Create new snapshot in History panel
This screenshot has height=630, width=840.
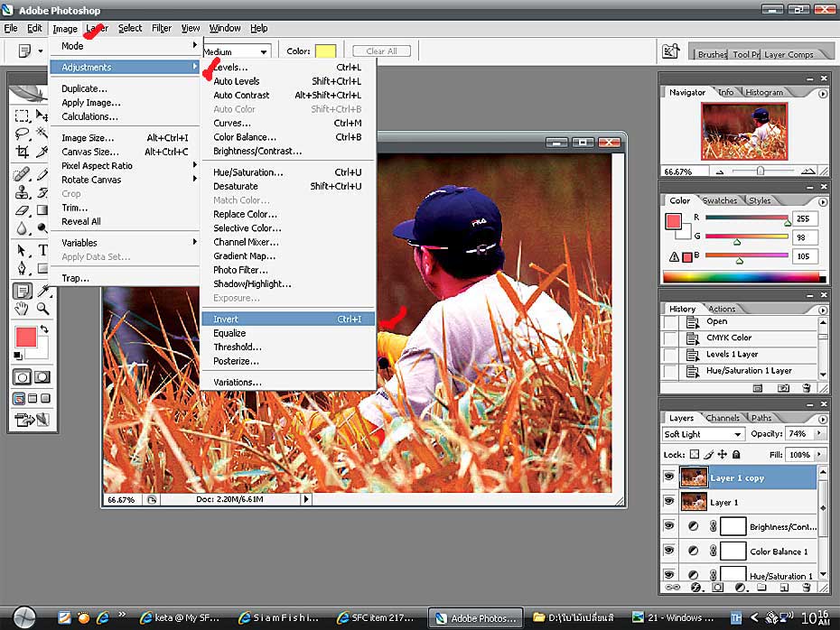[783, 387]
